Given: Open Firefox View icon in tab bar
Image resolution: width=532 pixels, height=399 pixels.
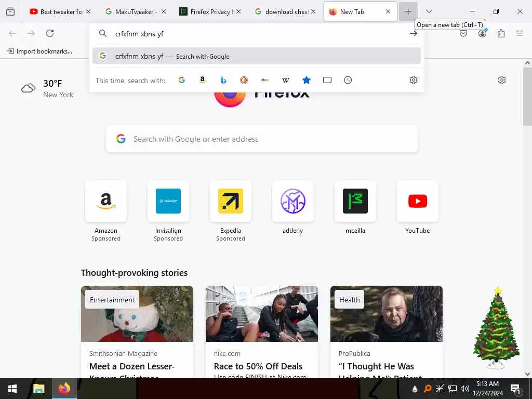Looking at the screenshot, I should [10, 11].
